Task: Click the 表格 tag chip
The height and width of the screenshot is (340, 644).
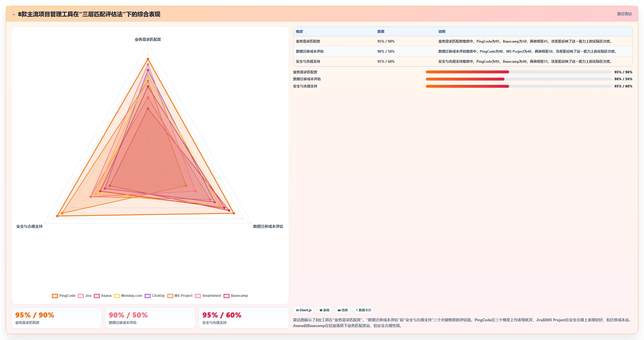Action: (325, 310)
